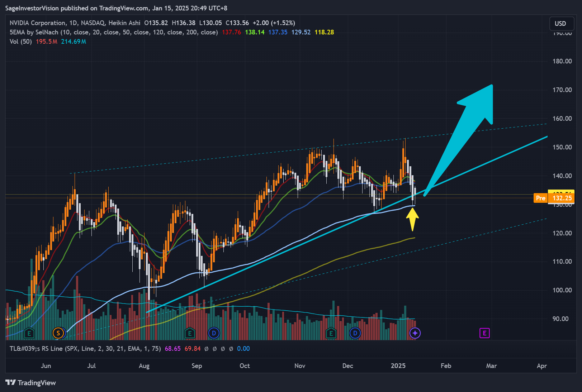
Task: Click the blue 137.35 EMA value
Action: [x=278, y=32]
